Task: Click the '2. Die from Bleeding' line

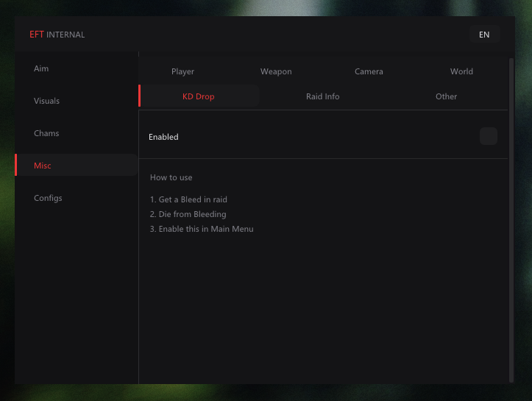Action: click(x=188, y=214)
